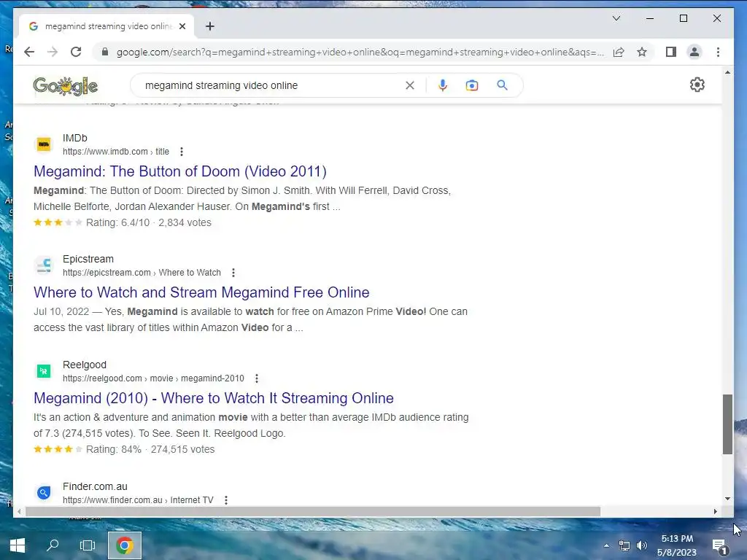Click the scroll right arrow
This screenshot has width=747, height=560.
pos(715,511)
